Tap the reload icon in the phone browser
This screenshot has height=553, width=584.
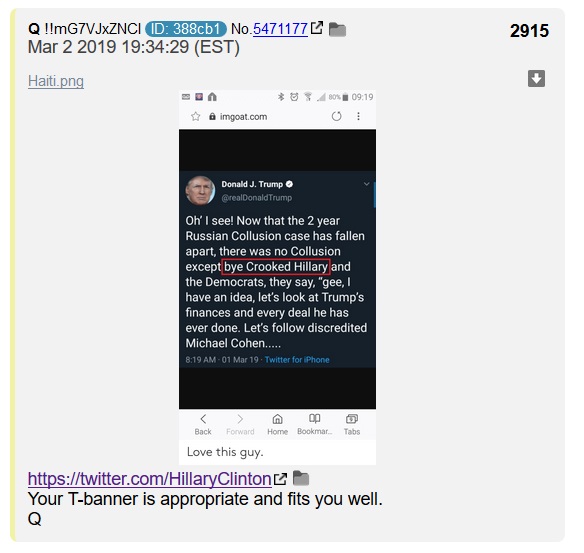[x=336, y=117]
